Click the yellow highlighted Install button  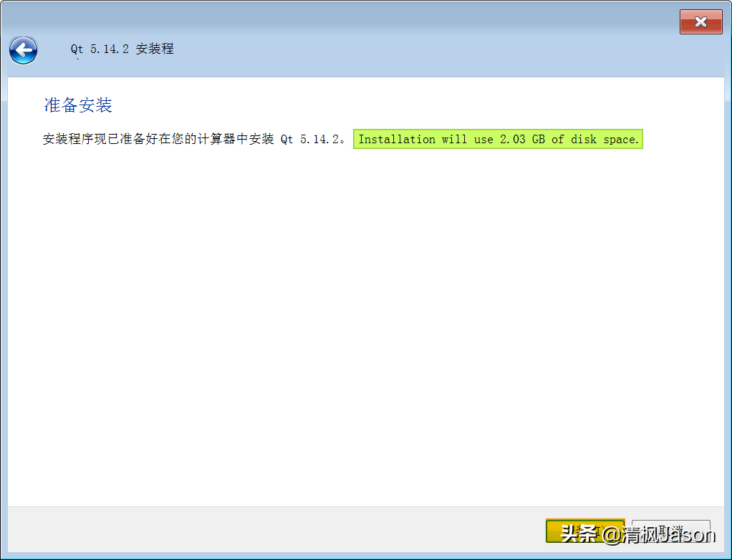[585, 531]
